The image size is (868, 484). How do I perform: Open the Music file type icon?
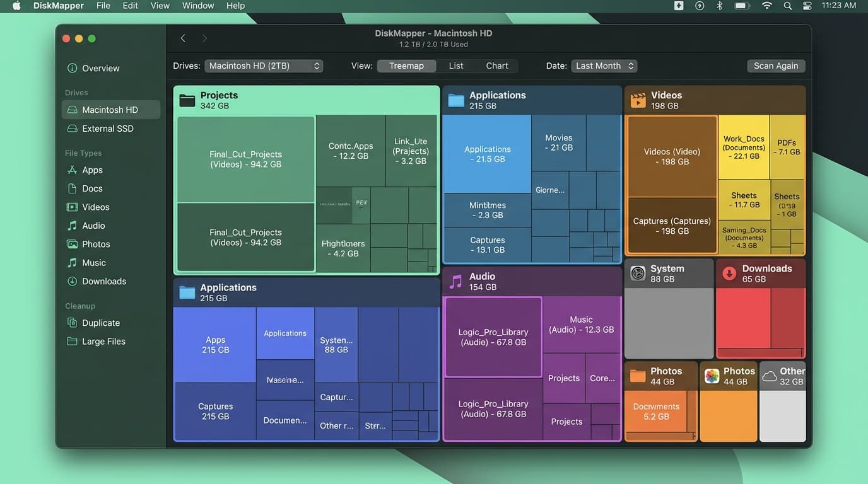pos(73,263)
